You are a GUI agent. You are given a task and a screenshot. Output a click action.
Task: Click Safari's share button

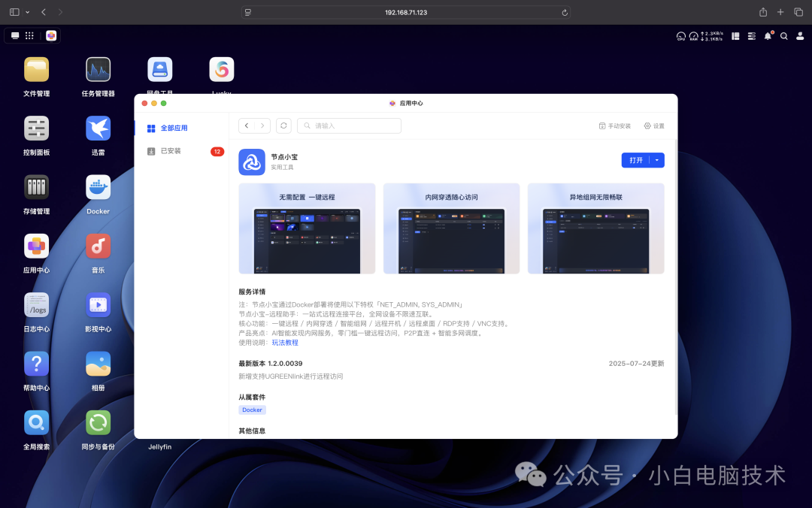click(x=763, y=12)
